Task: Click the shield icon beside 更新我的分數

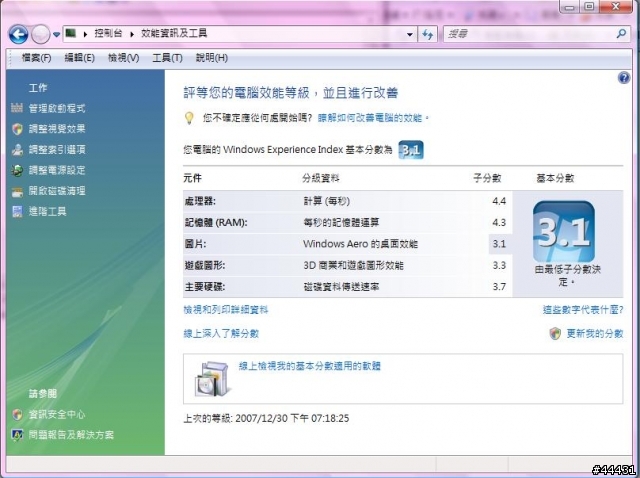Action: (x=555, y=333)
